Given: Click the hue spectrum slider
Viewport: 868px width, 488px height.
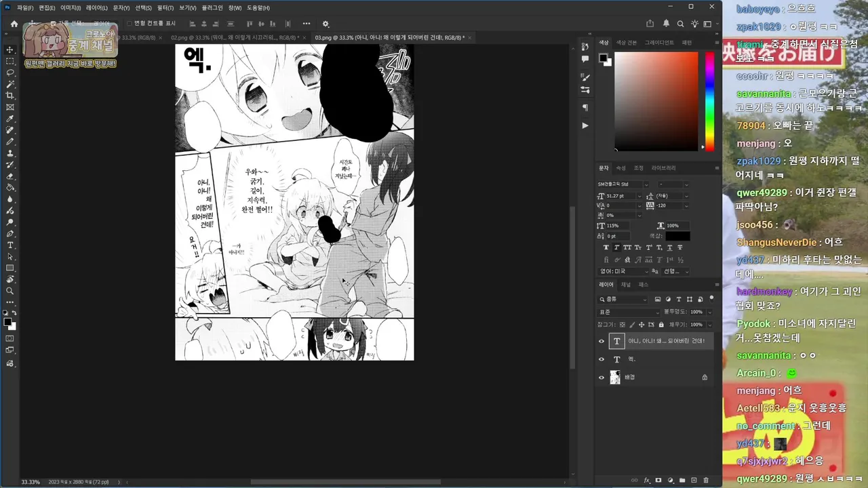Looking at the screenshot, I should click(x=709, y=101).
